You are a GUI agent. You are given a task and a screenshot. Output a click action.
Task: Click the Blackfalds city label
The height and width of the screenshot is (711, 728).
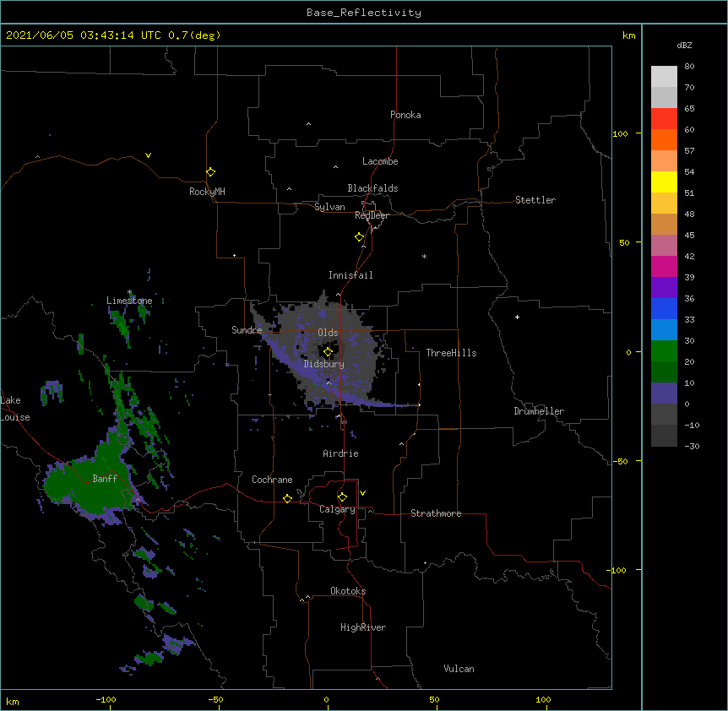[x=372, y=188]
